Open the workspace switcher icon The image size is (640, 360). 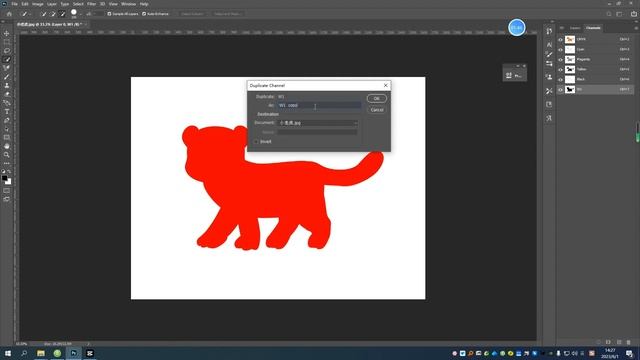[x=619, y=14]
